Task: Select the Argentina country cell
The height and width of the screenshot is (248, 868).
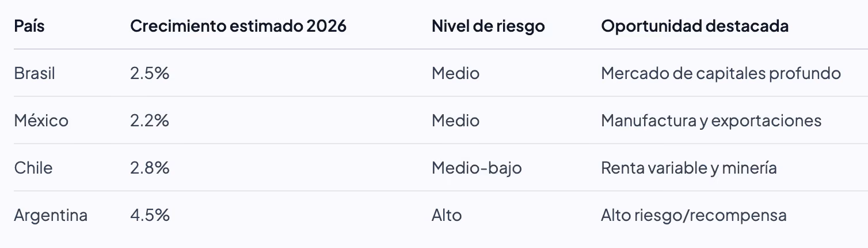Action: click(51, 215)
